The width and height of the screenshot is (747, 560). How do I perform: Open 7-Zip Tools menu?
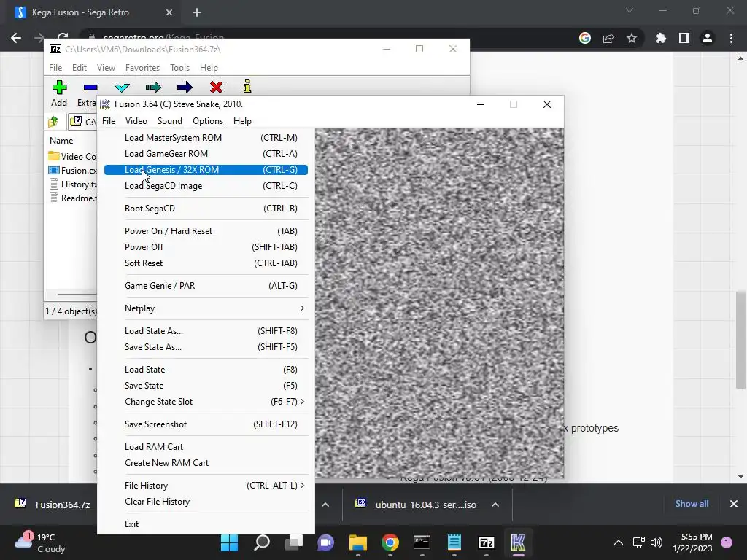point(179,68)
